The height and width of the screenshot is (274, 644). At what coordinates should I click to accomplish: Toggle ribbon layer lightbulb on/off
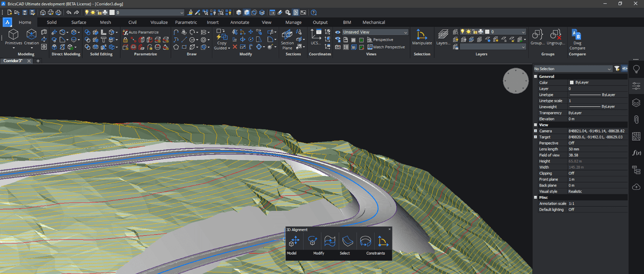click(463, 32)
